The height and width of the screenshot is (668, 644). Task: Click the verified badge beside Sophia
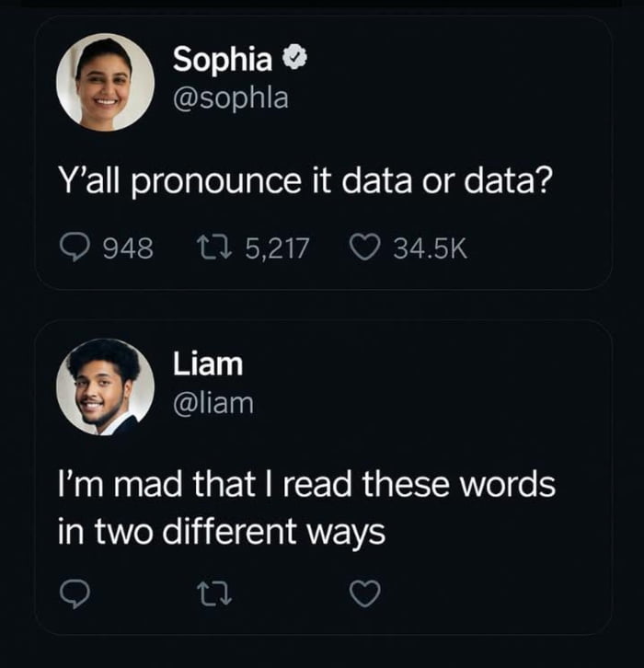point(291,60)
